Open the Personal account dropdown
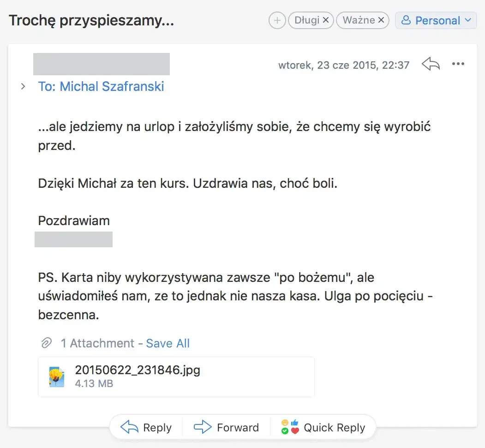 pyautogui.click(x=436, y=20)
